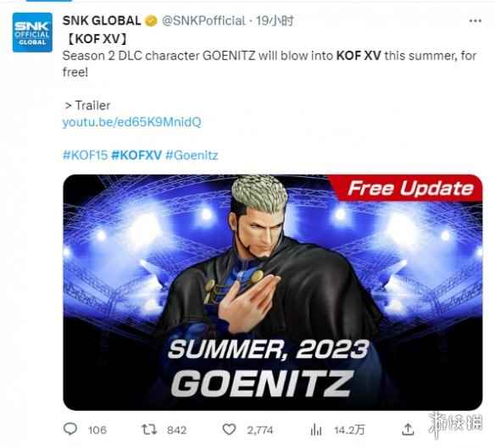Viewport: 495px width, 448px height.
Task: Open the #KOF15 hashtag
Action: [x=86, y=155]
